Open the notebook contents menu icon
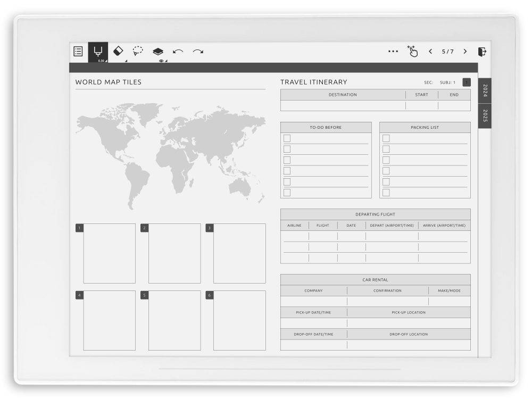The width and height of the screenshot is (532, 399). pos(78,51)
